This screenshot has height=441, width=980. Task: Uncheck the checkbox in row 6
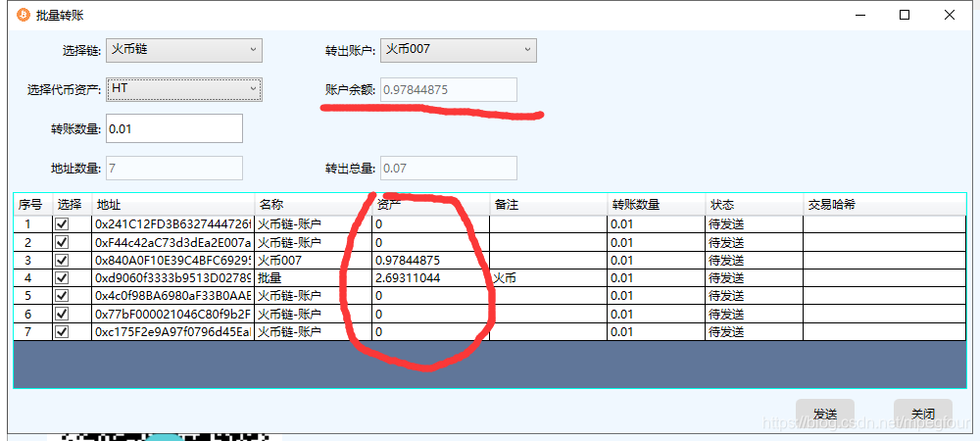pos(62,314)
